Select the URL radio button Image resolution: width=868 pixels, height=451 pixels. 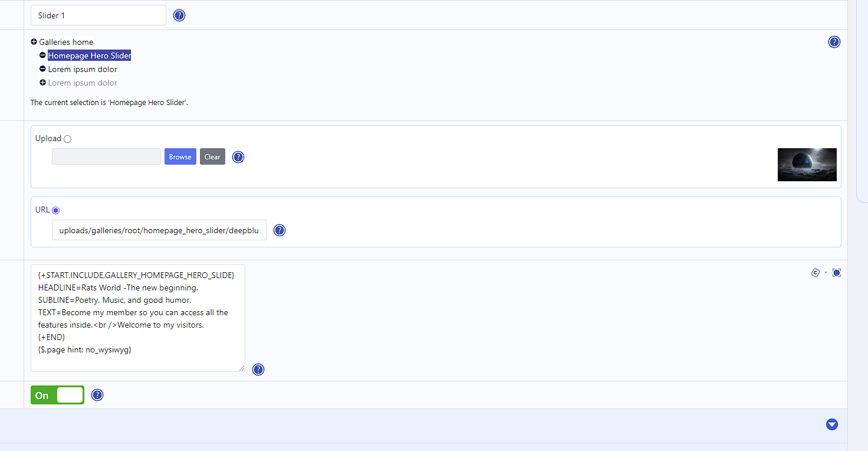(x=56, y=210)
